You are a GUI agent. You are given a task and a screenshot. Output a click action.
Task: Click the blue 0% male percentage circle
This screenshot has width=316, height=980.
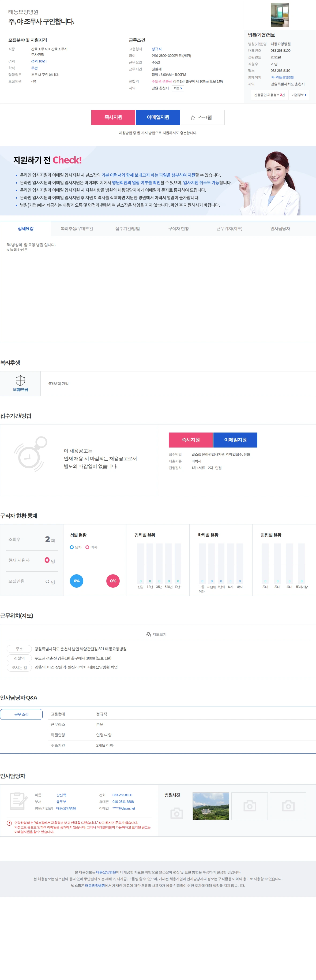(x=76, y=581)
